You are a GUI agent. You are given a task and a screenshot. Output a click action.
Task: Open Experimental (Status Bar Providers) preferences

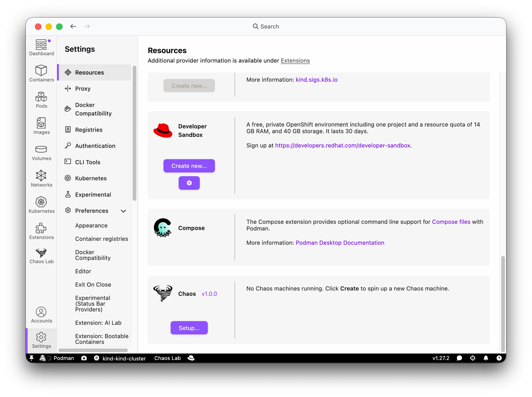[x=93, y=304]
